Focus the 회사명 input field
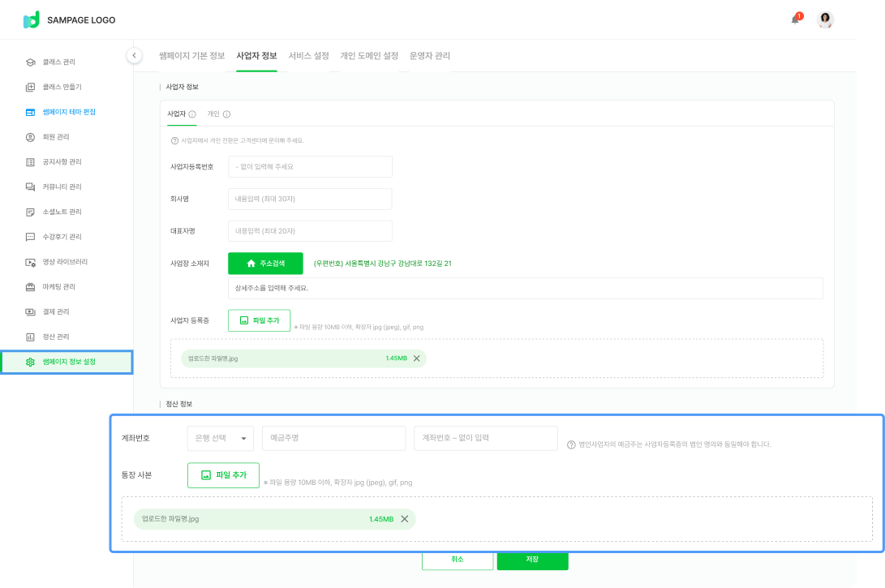885x588 pixels. [310, 199]
